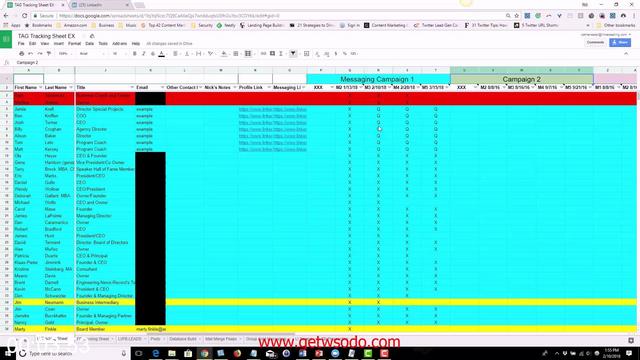Open Last Name column filter

tap(71, 88)
